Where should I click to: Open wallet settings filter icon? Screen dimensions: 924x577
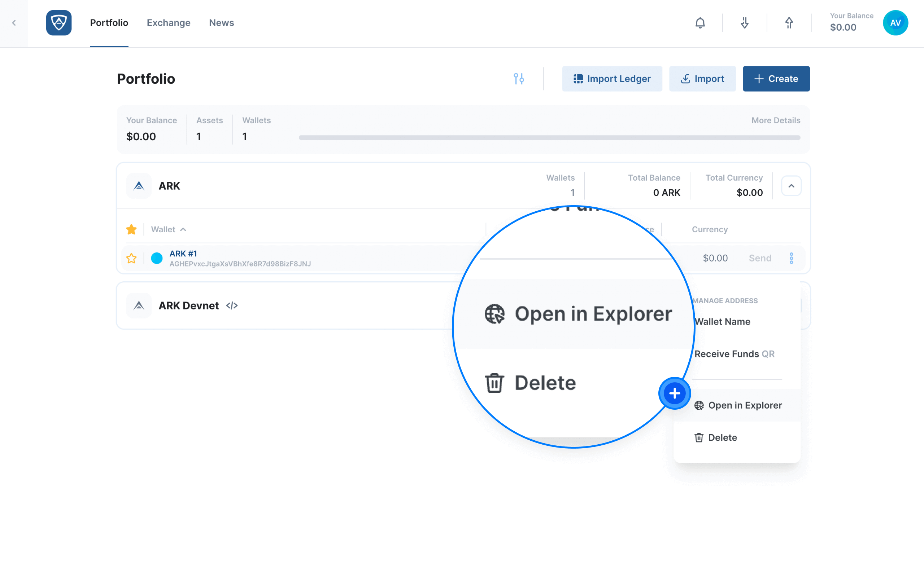tap(519, 79)
